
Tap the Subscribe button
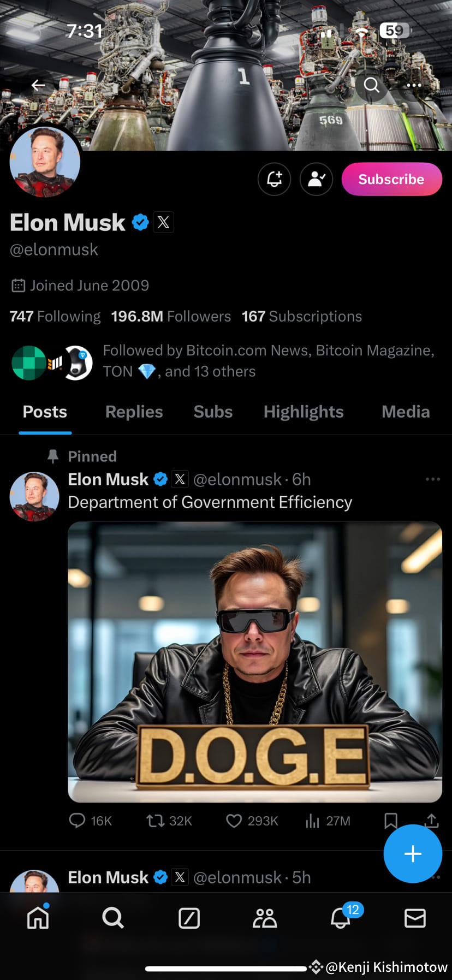pos(391,179)
